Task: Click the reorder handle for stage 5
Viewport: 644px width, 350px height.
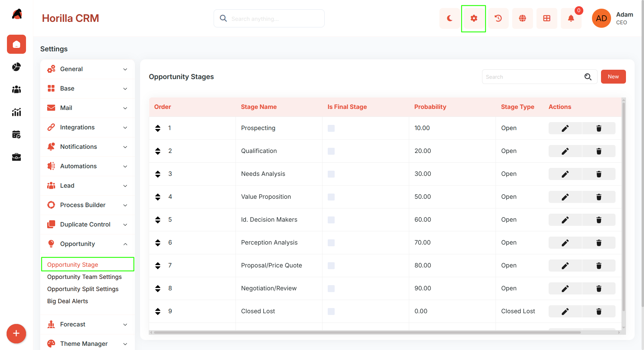Action: pyautogui.click(x=158, y=220)
